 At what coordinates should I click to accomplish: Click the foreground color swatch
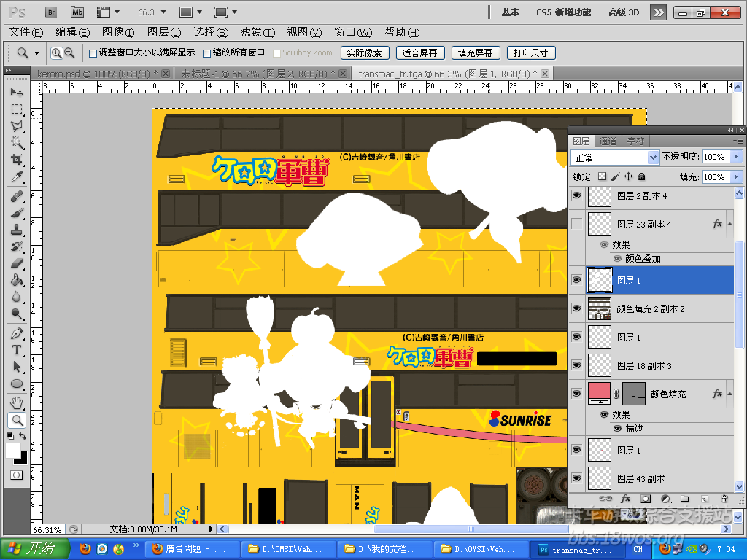12,451
